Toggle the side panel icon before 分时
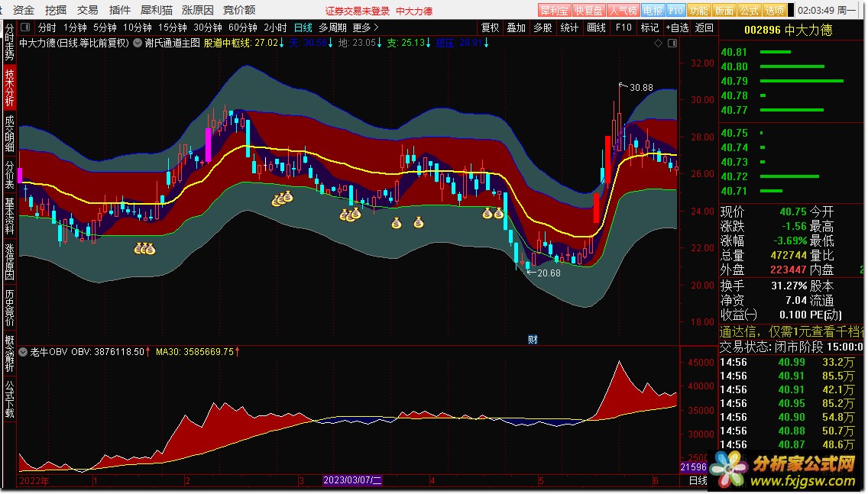This screenshot has height=494, width=868. click(25, 27)
